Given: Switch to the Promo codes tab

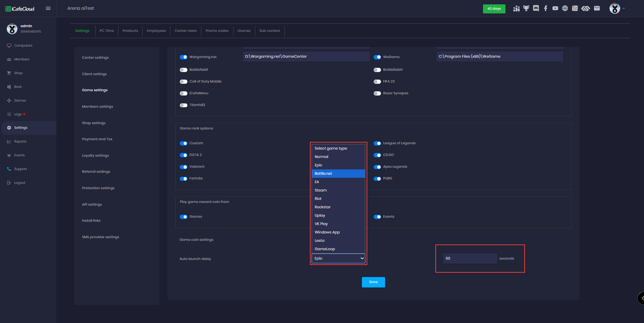Looking at the screenshot, I should point(217,31).
